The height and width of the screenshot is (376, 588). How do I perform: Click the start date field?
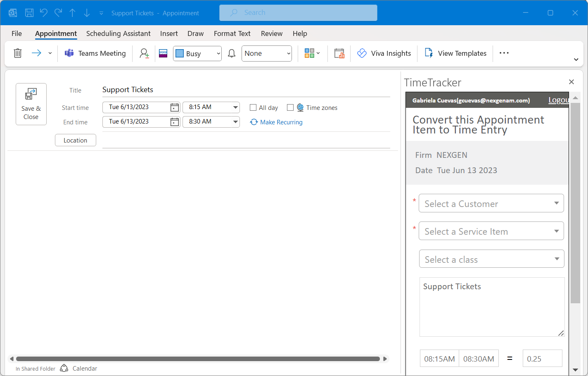point(136,107)
